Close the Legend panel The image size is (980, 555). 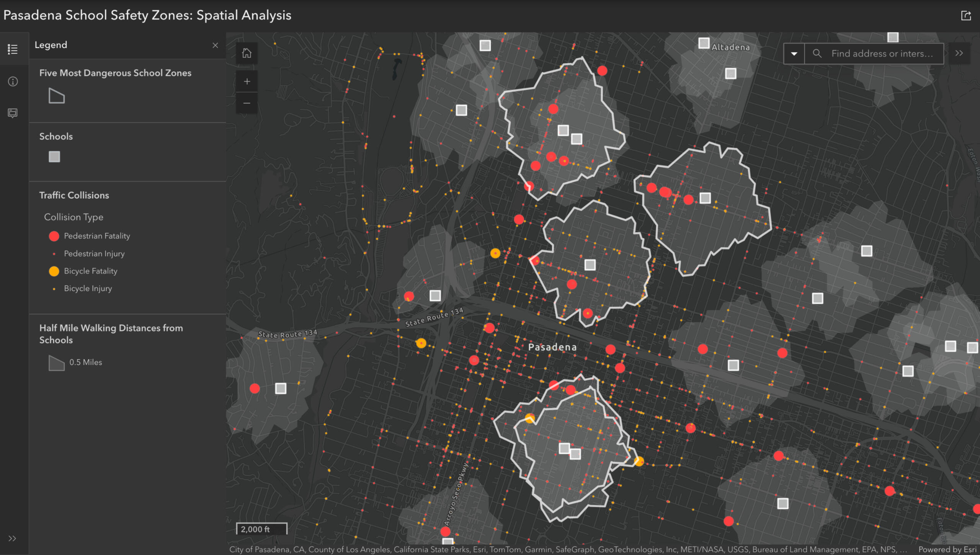point(215,45)
